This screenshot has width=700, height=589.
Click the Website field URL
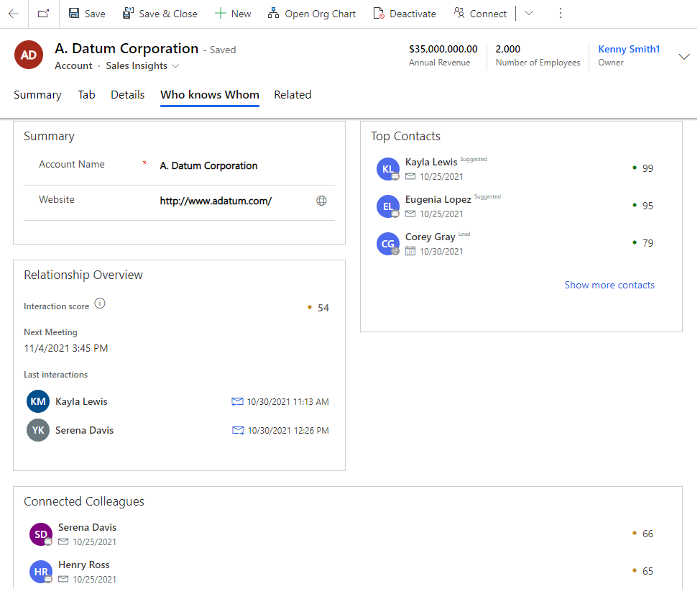coord(216,201)
